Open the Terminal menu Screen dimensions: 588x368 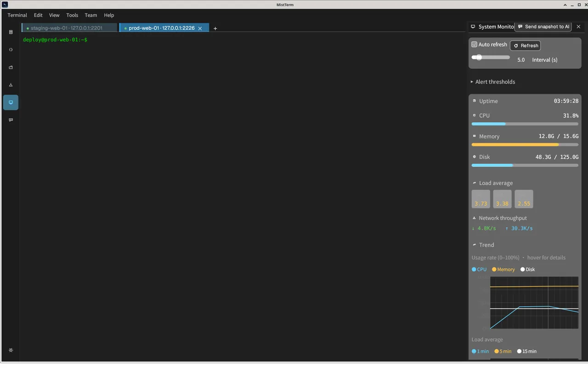17,15
